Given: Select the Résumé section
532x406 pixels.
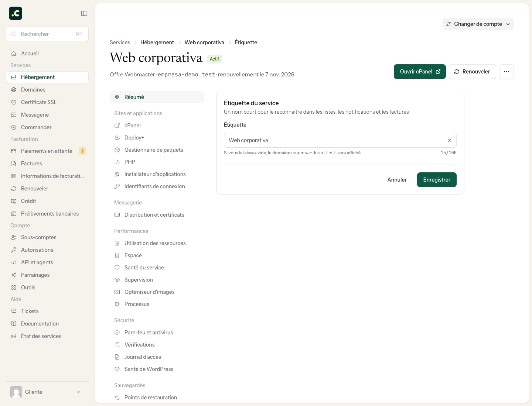Looking at the screenshot, I should pyautogui.click(x=157, y=97).
